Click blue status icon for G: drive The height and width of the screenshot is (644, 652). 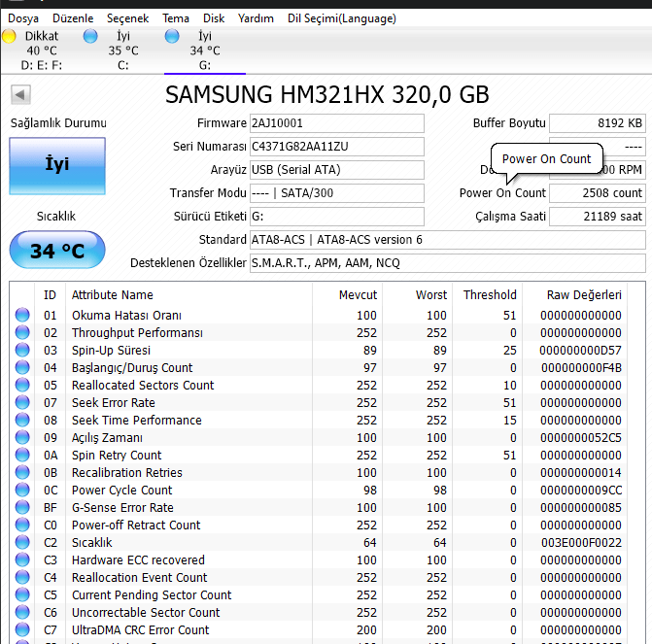pos(172,36)
